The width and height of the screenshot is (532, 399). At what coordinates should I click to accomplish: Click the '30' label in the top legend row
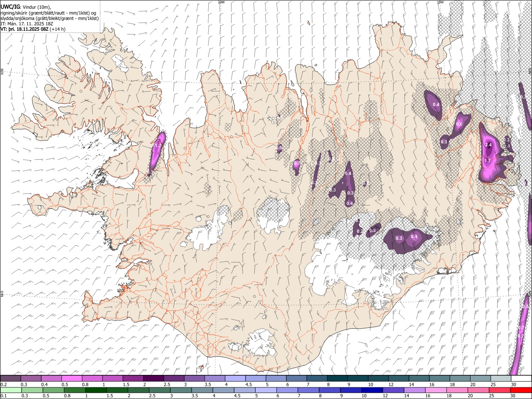coord(514,384)
